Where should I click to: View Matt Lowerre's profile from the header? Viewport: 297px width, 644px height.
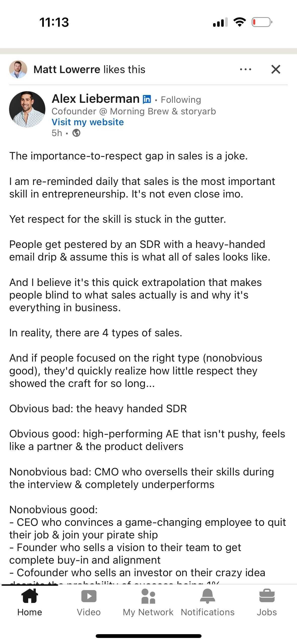[67, 70]
